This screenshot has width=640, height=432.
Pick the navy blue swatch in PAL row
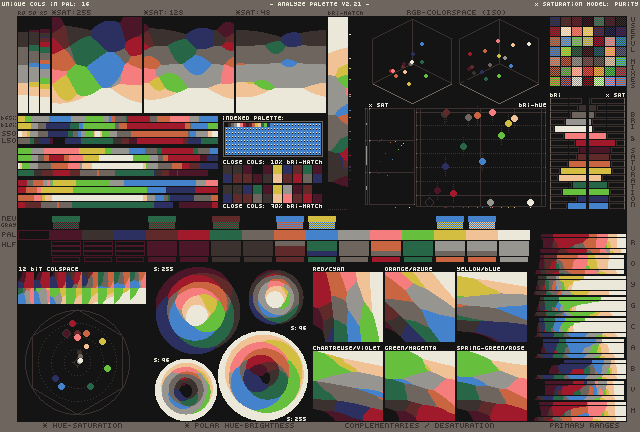[130, 235]
